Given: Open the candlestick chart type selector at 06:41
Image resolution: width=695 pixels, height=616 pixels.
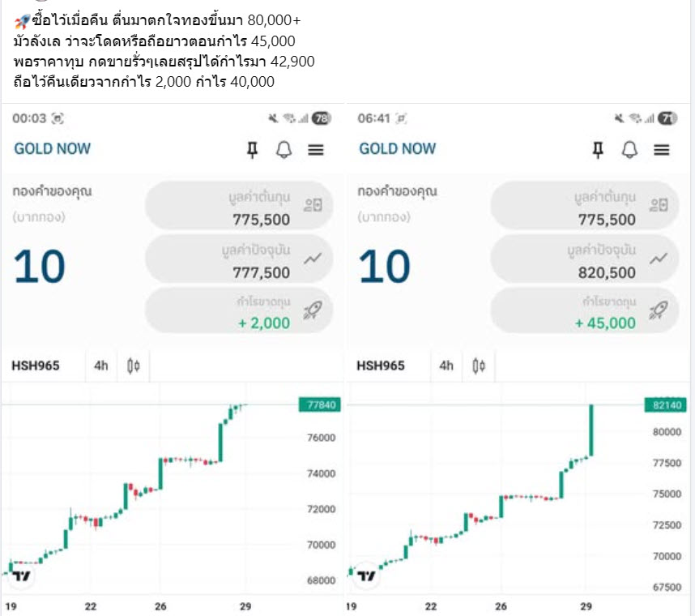Looking at the screenshot, I should click(x=480, y=366).
